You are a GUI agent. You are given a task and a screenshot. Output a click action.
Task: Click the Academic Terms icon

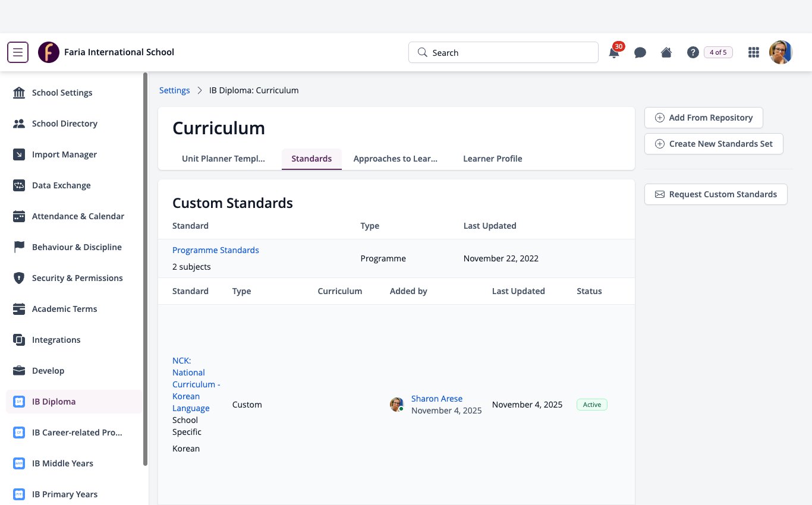[19, 309]
